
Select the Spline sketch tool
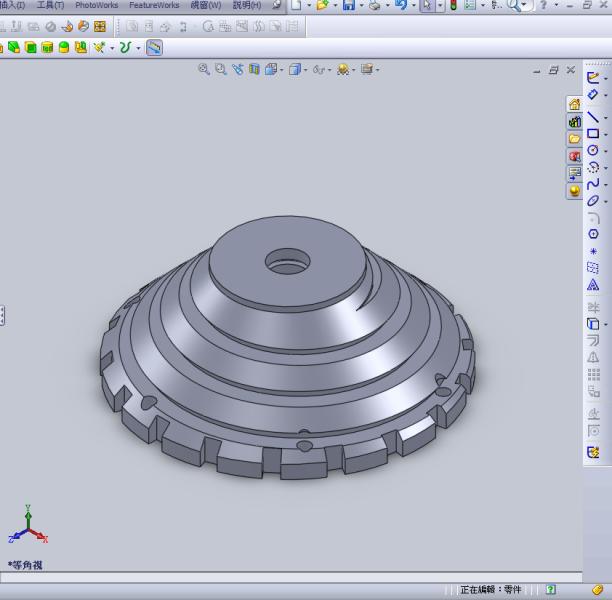(593, 184)
